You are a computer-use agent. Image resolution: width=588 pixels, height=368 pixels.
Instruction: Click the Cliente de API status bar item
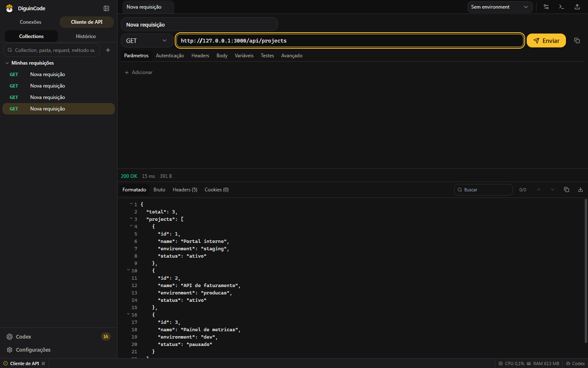pos(24,364)
